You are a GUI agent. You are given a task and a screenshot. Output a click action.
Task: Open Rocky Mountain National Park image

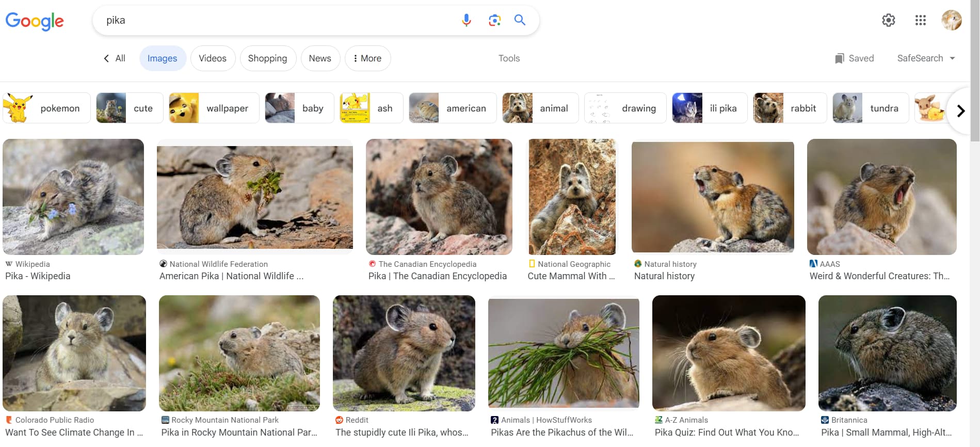239,353
